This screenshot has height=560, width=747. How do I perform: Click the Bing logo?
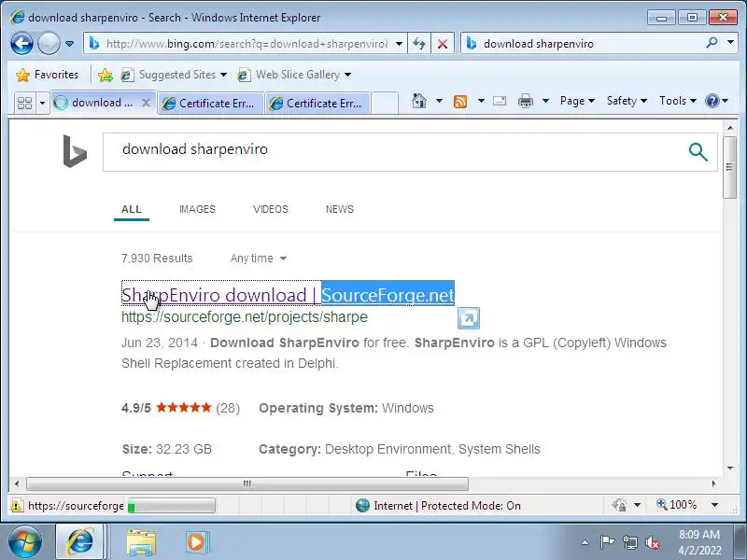pyautogui.click(x=75, y=151)
